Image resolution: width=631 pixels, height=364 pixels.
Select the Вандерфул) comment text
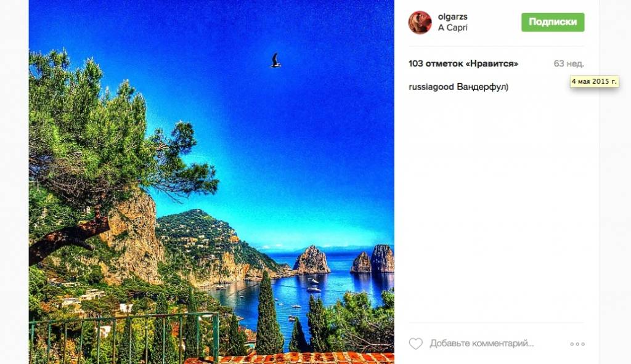tap(482, 87)
